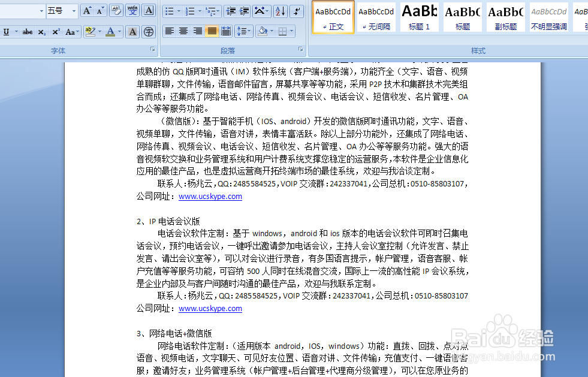
Task: Apply paragraph shading with paint bucket
Action: [x=263, y=31]
